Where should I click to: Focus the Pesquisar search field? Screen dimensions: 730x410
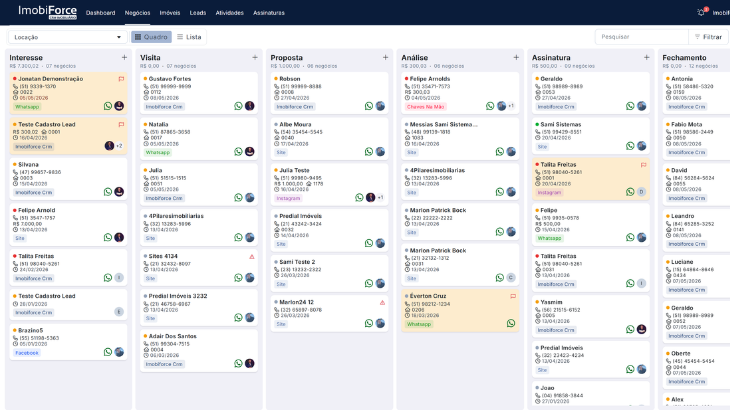[642, 37]
